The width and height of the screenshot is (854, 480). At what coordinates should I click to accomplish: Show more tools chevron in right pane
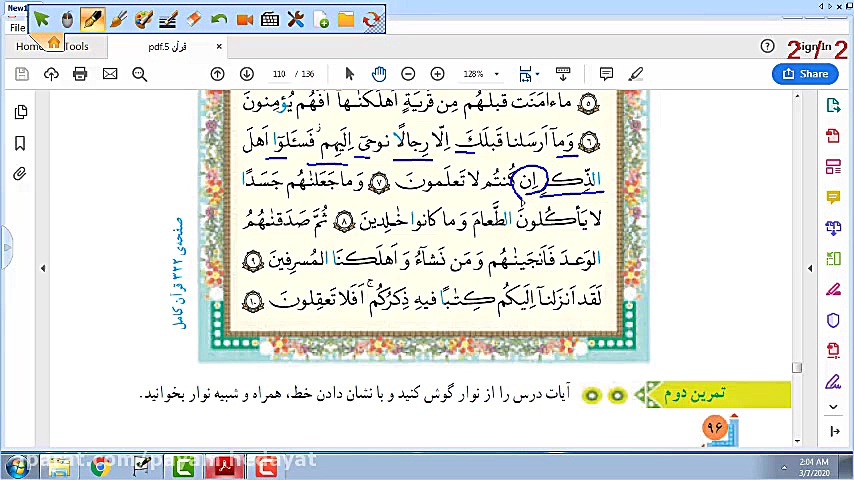tap(833, 406)
